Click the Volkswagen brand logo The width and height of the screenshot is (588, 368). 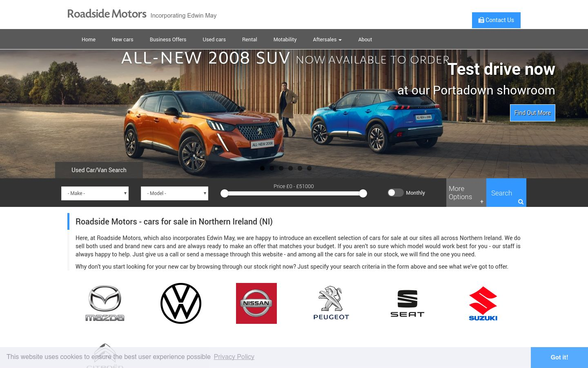tap(181, 303)
